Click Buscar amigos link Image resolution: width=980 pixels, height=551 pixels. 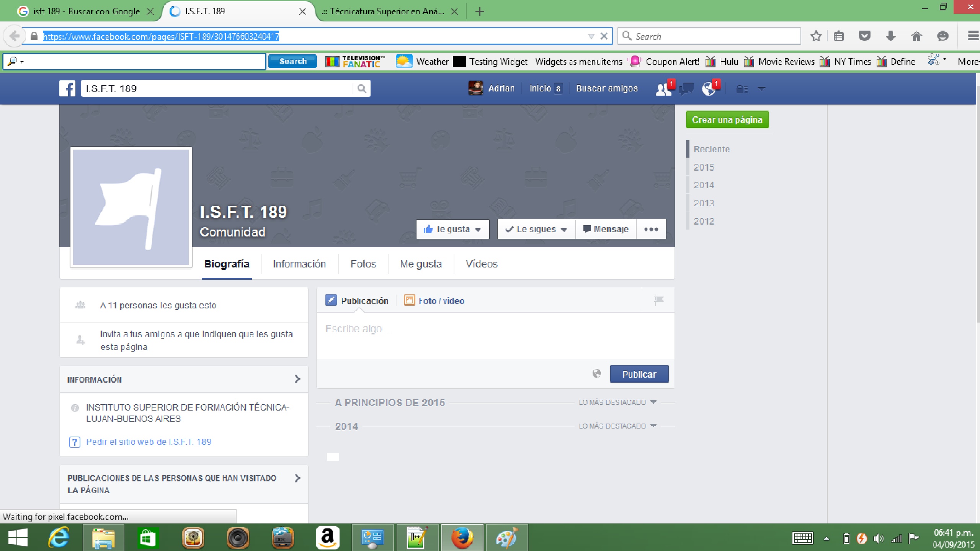[607, 88]
